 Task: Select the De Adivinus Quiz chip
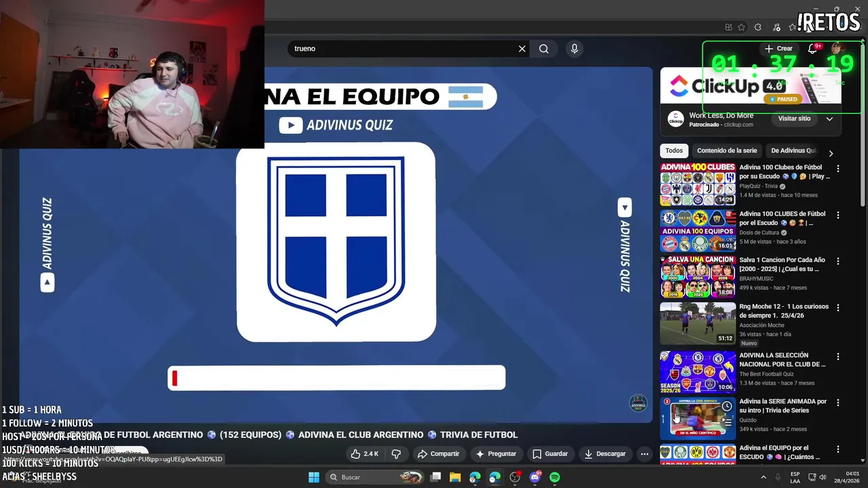(793, 150)
